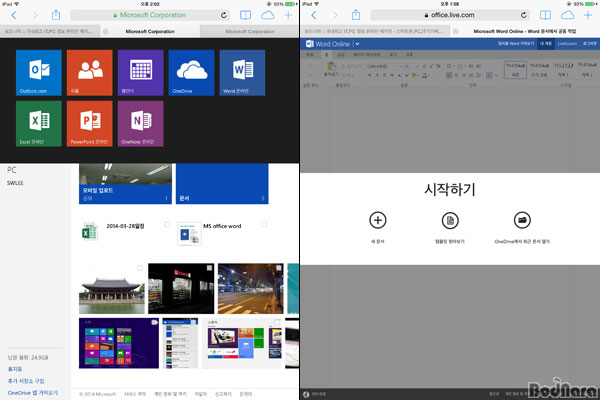Go back in left Safari window
Image resolution: width=600 pixels, height=400 pixels.
(x=14, y=15)
